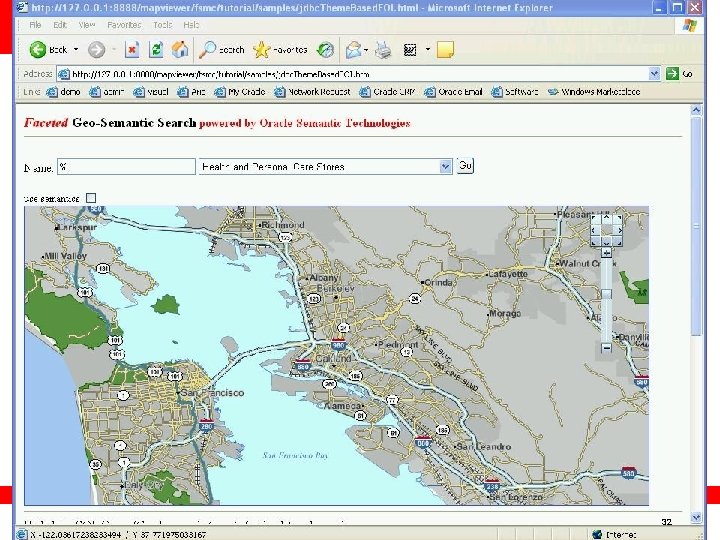Open the Favorites star

point(261,50)
